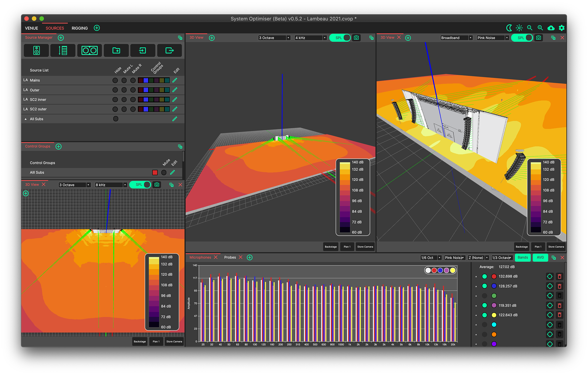This screenshot has width=588, height=375.
Task: Click the dark mode moon icon
Action: click(509, 28)
